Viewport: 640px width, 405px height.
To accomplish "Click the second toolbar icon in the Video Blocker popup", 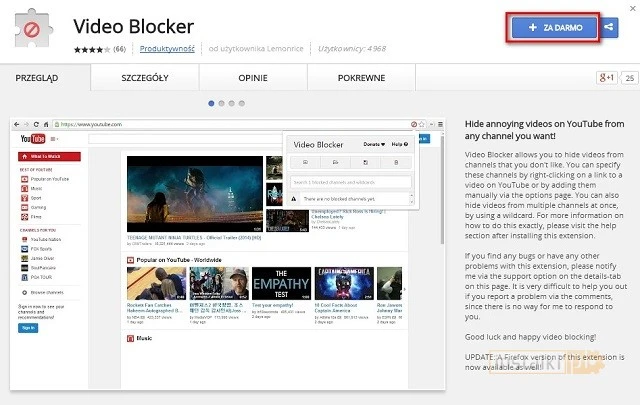I will pos(336,162).
